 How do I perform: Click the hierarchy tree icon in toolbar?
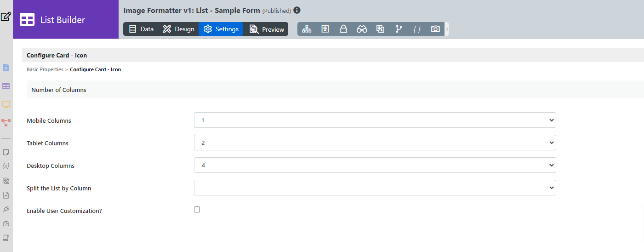point(307,29)
